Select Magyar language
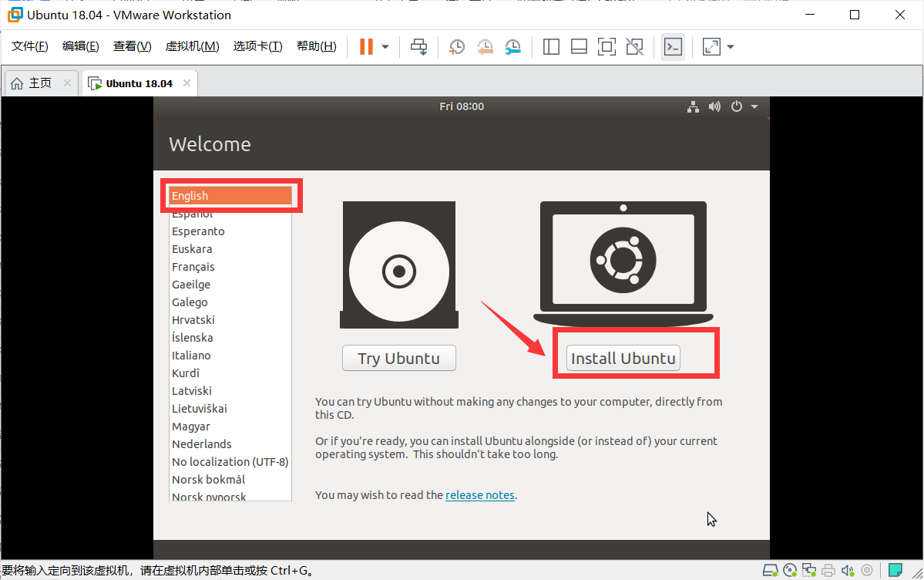Viewport: 924px width, 580px height. pyautogui.click(x=230, y=426)
